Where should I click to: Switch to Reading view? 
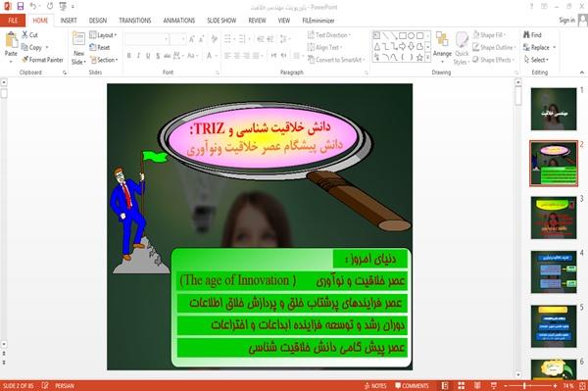click(477, 386)
